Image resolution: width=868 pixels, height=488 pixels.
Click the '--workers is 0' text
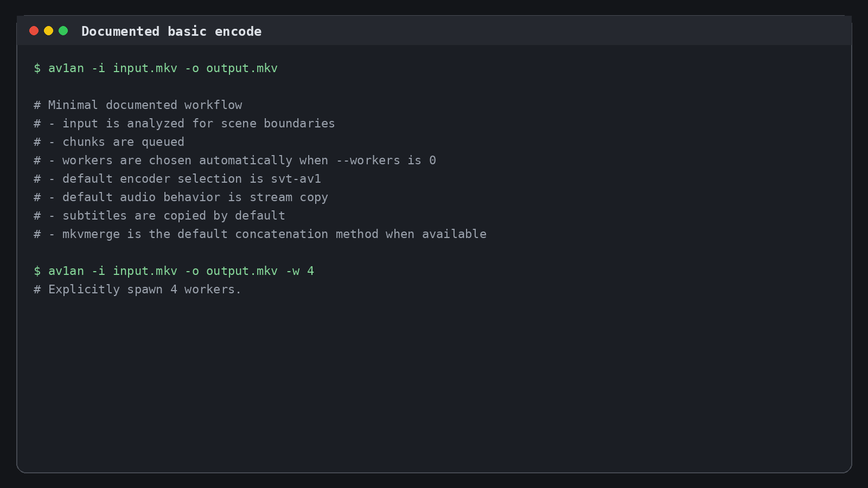click(x=386, y=160)
